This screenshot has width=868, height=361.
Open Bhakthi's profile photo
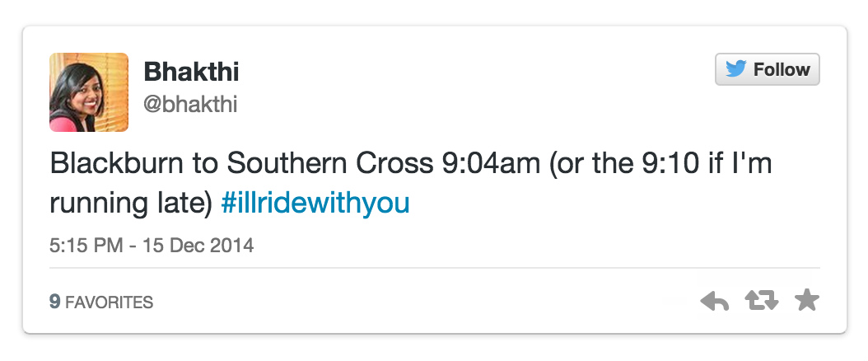pos(89,92)
